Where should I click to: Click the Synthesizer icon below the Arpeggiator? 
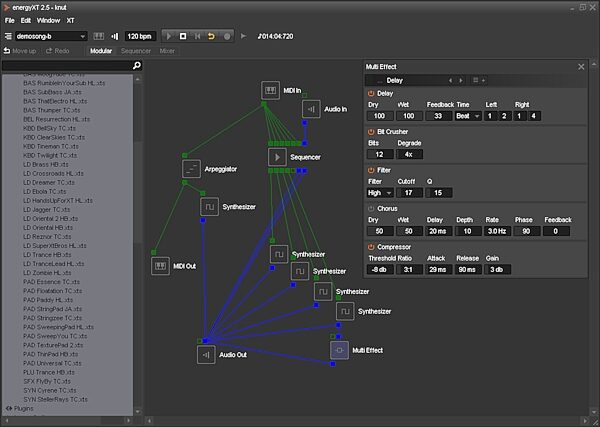tap(209, 207)
